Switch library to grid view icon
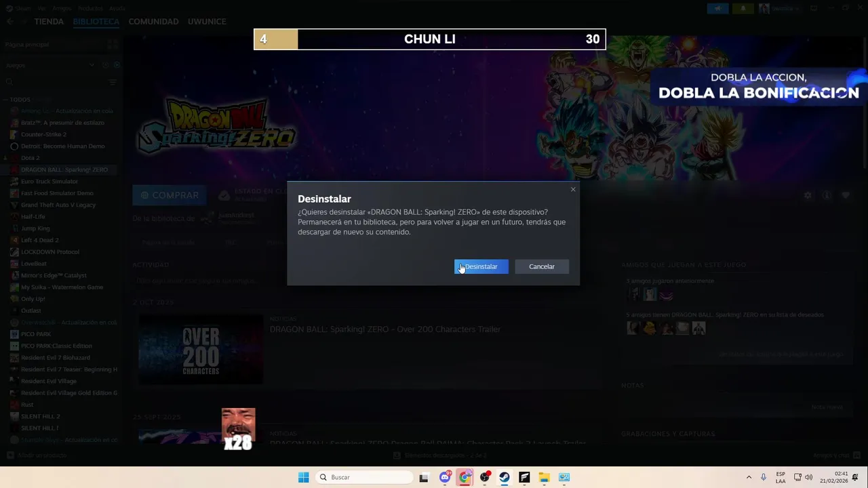Image resolution: width=868 pixels, height=488 pixels. pos(113,44)
